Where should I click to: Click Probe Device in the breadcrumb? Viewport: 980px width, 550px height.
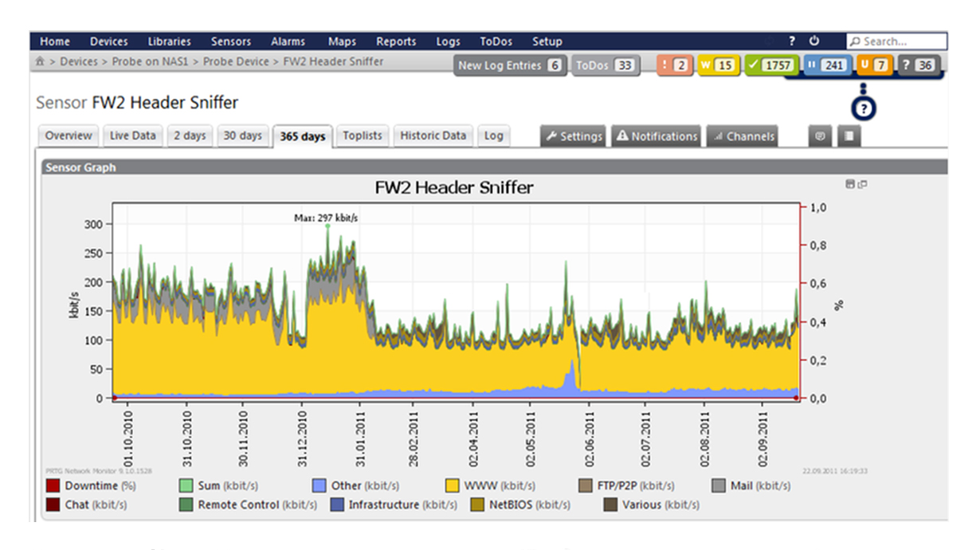[237, 61]
